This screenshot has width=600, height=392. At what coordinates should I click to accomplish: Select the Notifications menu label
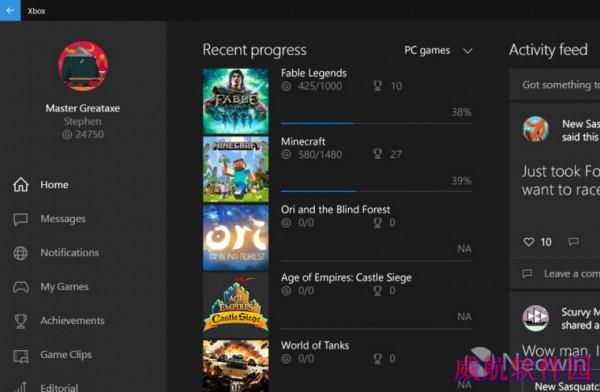70,253
